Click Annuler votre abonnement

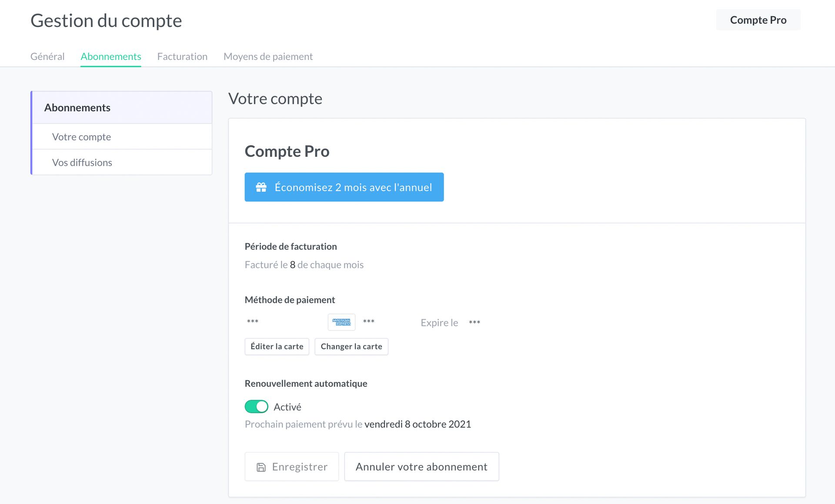coord(421,467)
